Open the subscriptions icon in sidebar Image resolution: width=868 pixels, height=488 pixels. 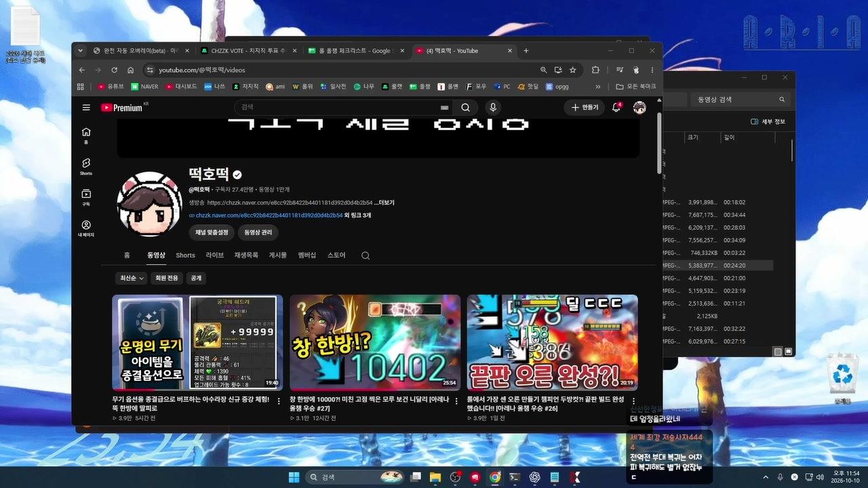[x=86, y=197]
